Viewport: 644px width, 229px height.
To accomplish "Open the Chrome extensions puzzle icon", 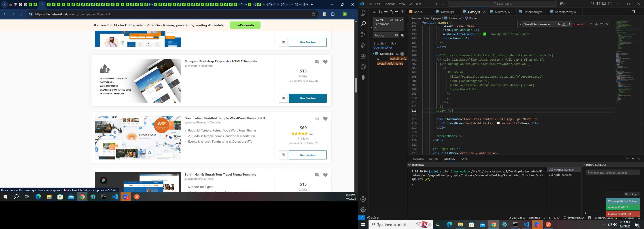I will coord(333,14).
